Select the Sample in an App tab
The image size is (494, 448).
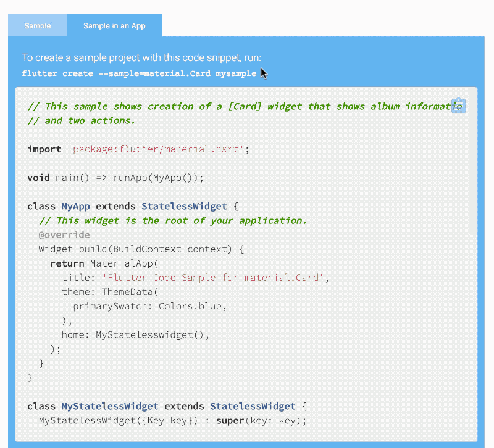tap(114, 25)
